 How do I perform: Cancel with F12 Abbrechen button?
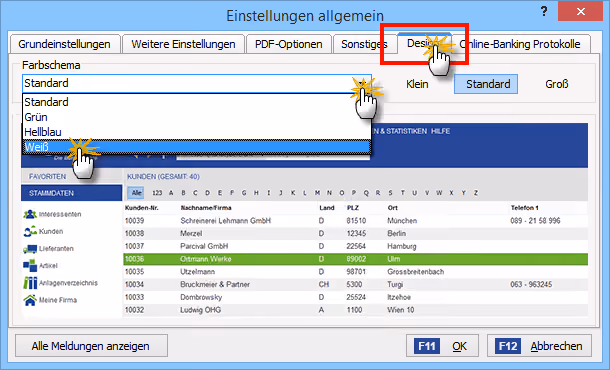coord(539,345)
